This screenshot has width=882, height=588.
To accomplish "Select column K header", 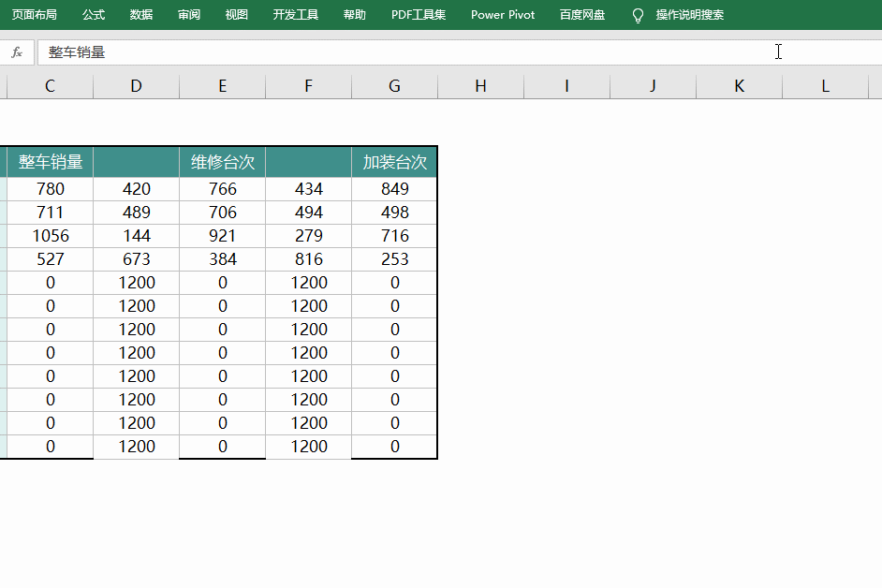I will tap(739, 86).
